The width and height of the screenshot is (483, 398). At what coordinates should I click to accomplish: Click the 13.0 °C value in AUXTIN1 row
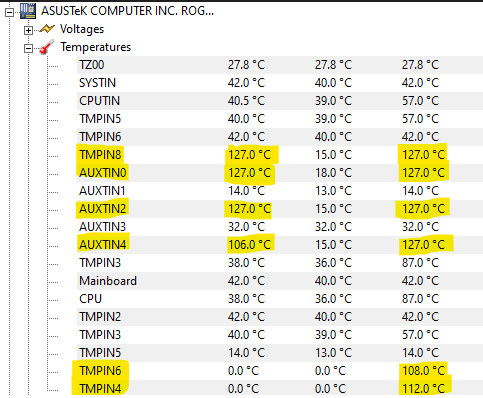333,191
